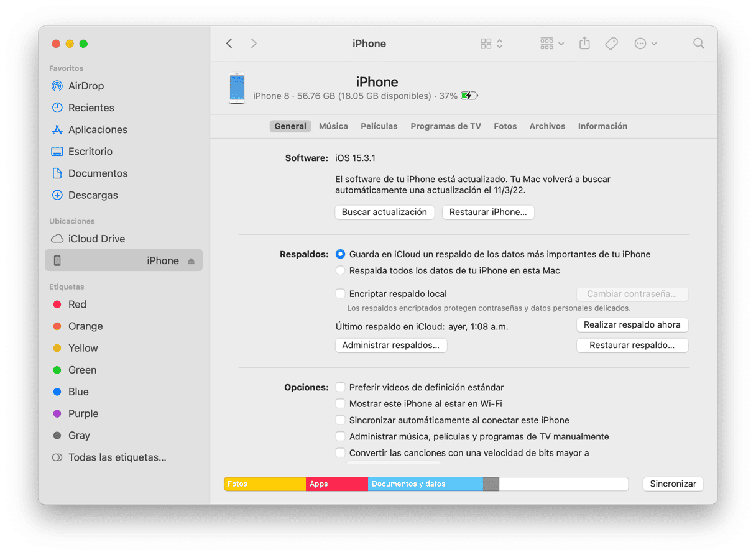Switch to Programas de TV tab

tap(446, 126)
